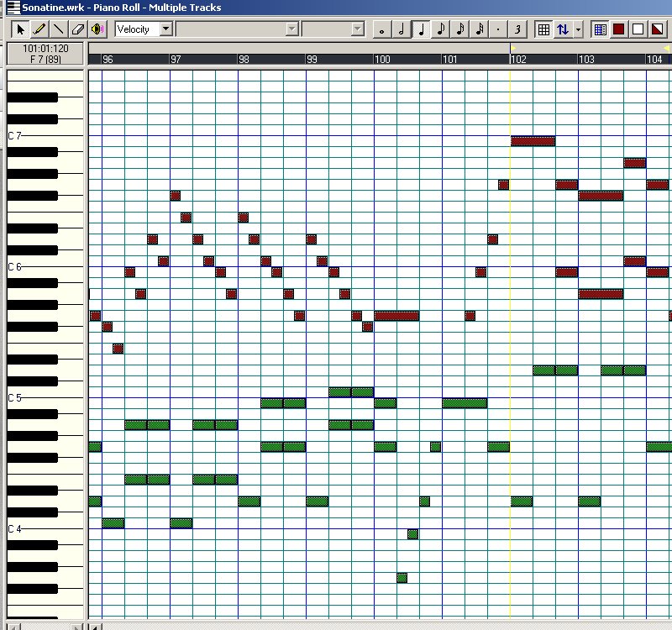This screenshot has height=630, width=672.
Task: Activate the pencil Draw tool
Action: pos(39,29)
